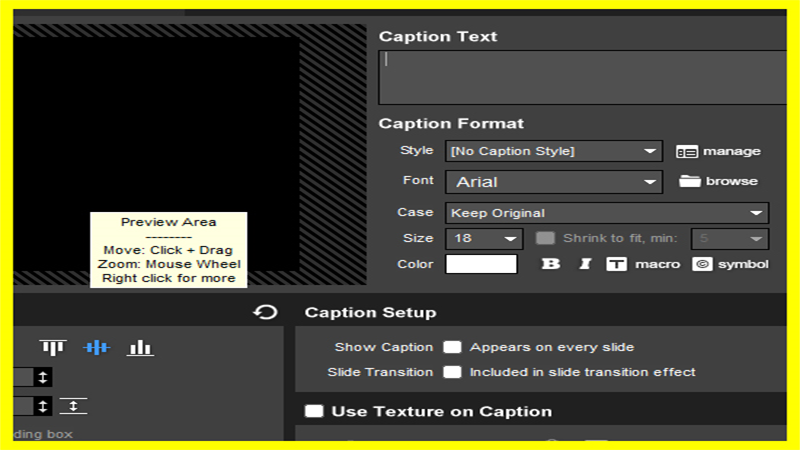Open the caption Style dropdown

point(554,151)
